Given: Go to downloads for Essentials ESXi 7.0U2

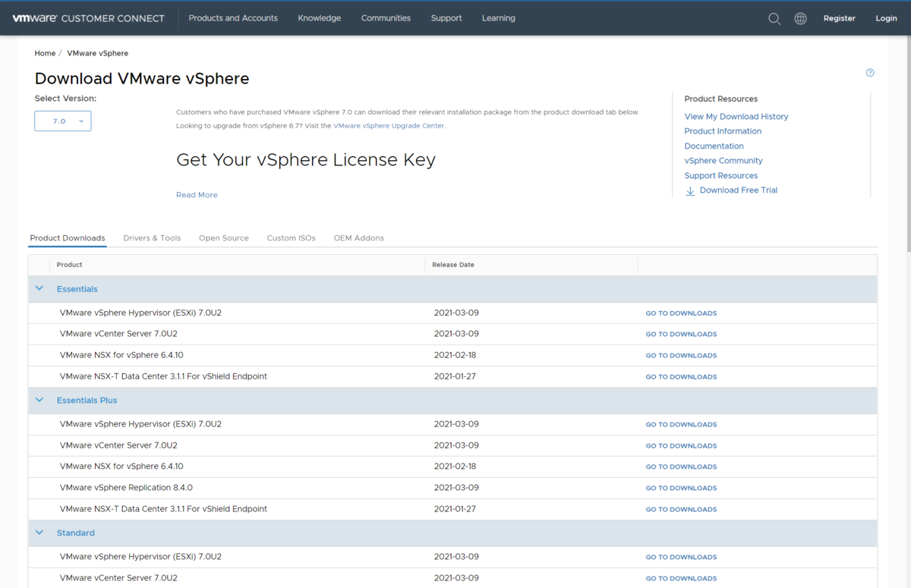Looking at the screenshot, I should [x=681, y=313].
